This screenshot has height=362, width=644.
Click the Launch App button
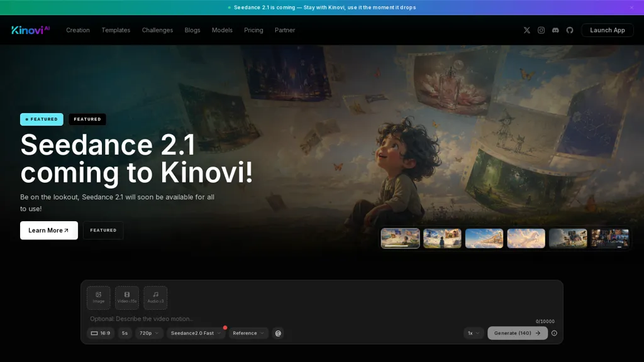[608, 30]
